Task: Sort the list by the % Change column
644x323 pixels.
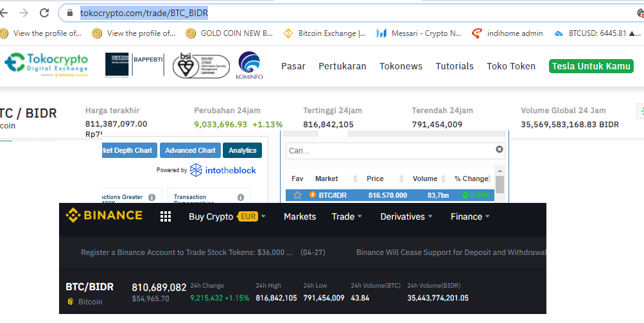Action: tap(473, 179)
